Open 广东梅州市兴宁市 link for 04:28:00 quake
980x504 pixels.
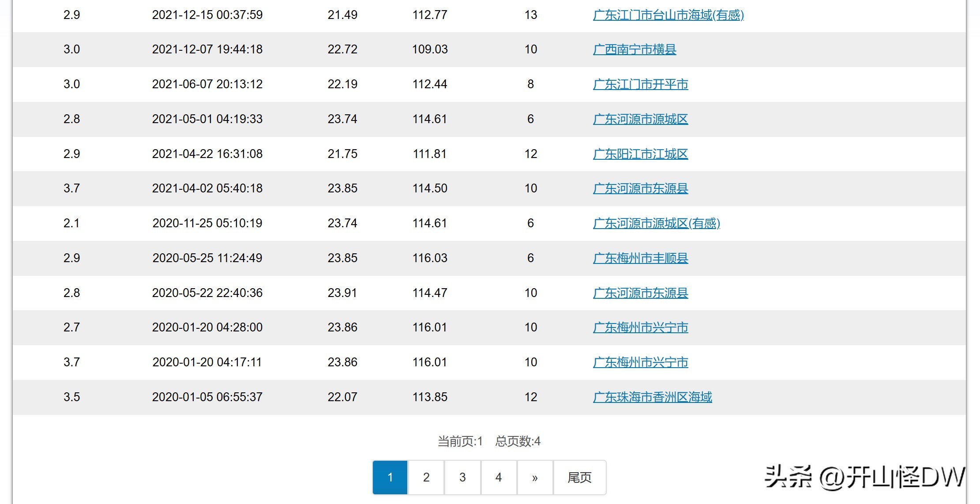(x=640, y=327)
